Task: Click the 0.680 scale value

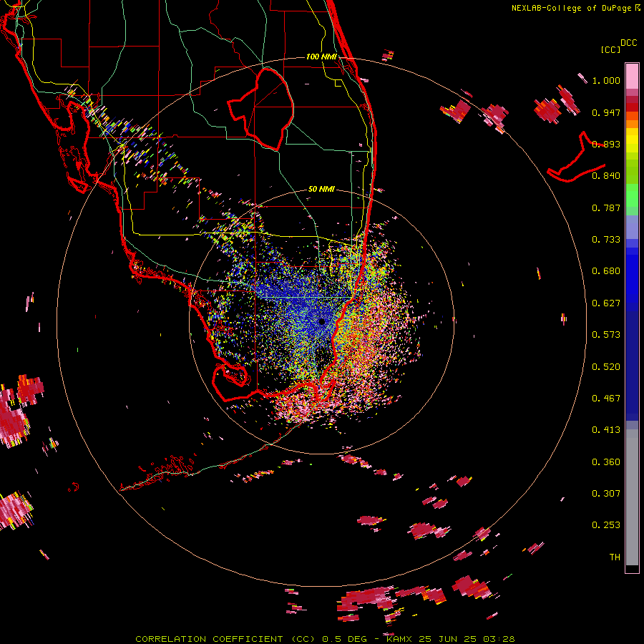Action: (606, 271)
